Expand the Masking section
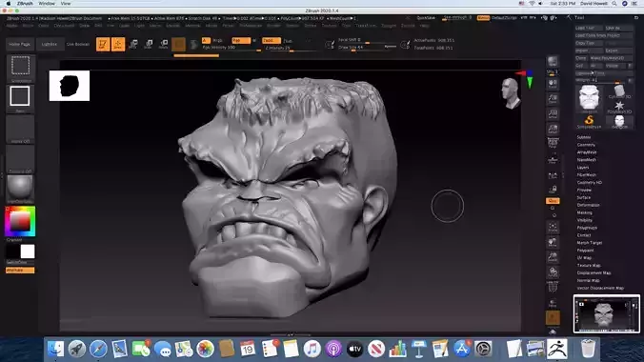This screenshot has width=644, height=362. 584,212
